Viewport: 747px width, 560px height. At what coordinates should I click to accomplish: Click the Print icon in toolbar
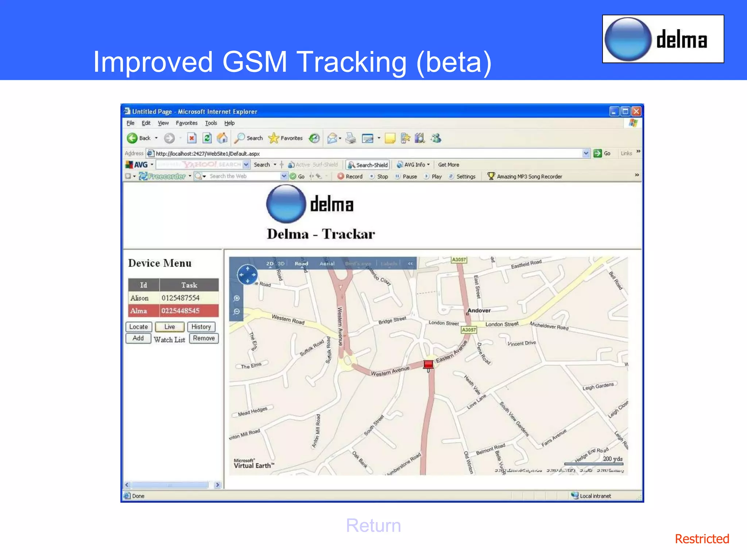(351, 138)
